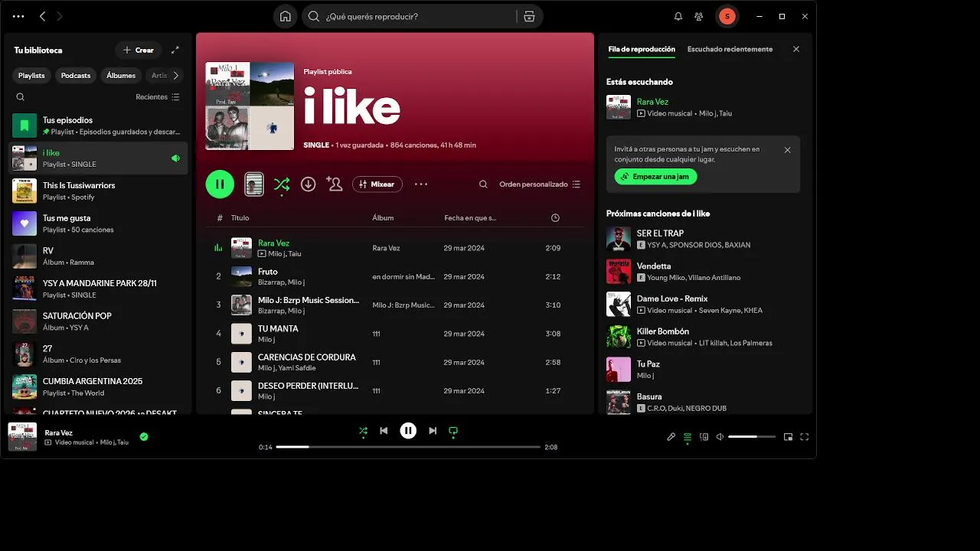Screen dimensions: 980x551
Task: Download the i like playlist
Action: point(309,184)
